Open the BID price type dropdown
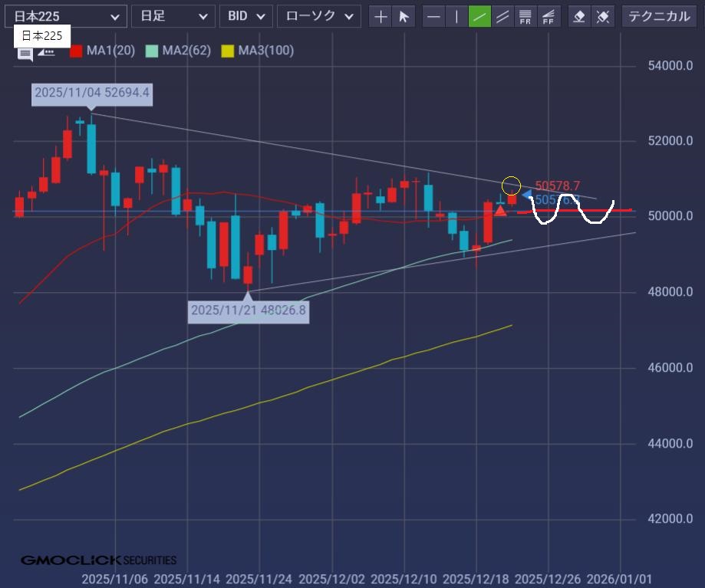The height and width of the screenshot is (588, 705). click(x=245, y=16)
